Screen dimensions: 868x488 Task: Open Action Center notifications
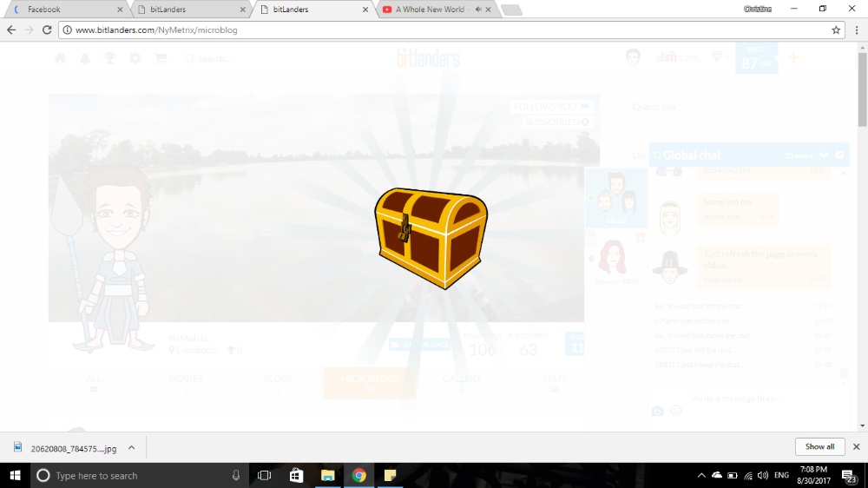tap(849, 475)
